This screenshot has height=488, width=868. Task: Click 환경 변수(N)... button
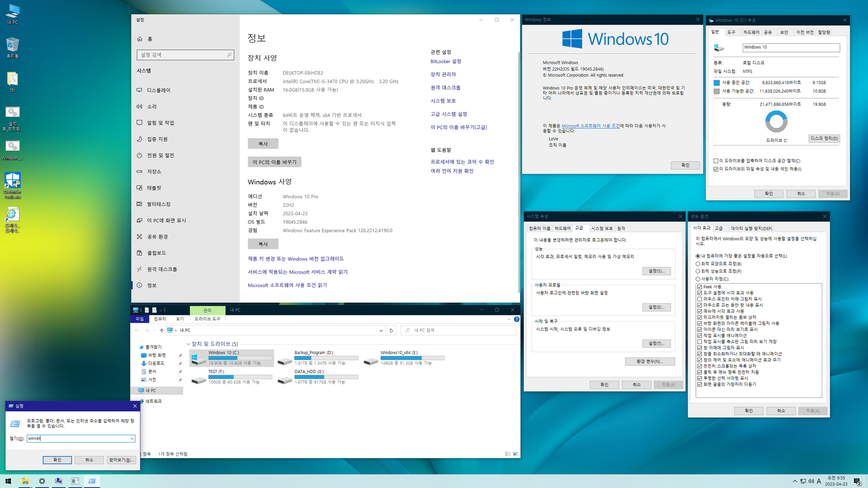tap(649, 361)
